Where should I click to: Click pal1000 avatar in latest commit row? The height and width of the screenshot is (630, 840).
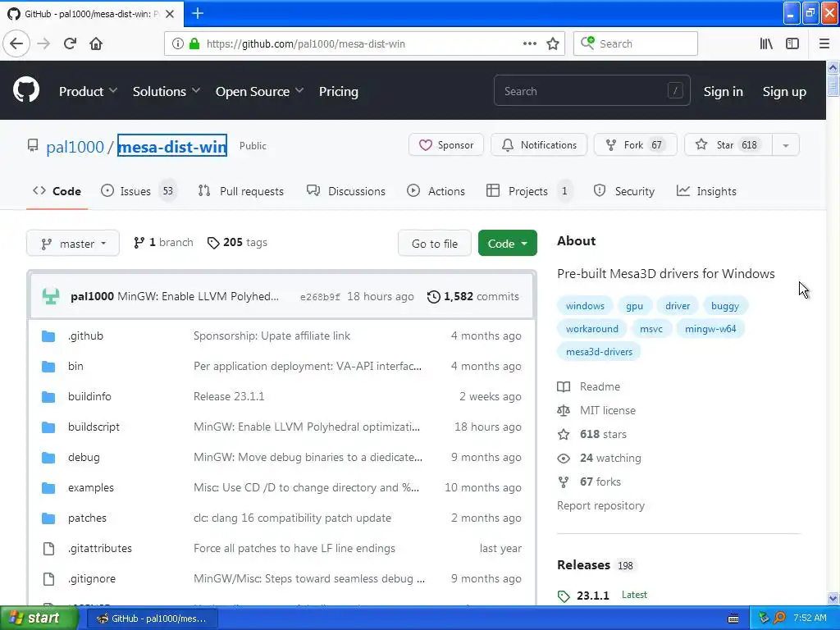coord(51,296)
